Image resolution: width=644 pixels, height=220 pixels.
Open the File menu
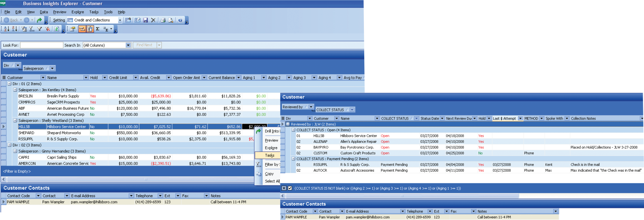(7, 12)
